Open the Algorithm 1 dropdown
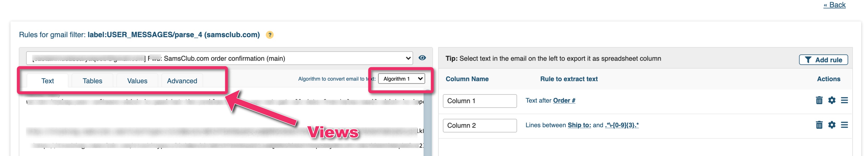This screenshot has height=156, width=868. 402,79
